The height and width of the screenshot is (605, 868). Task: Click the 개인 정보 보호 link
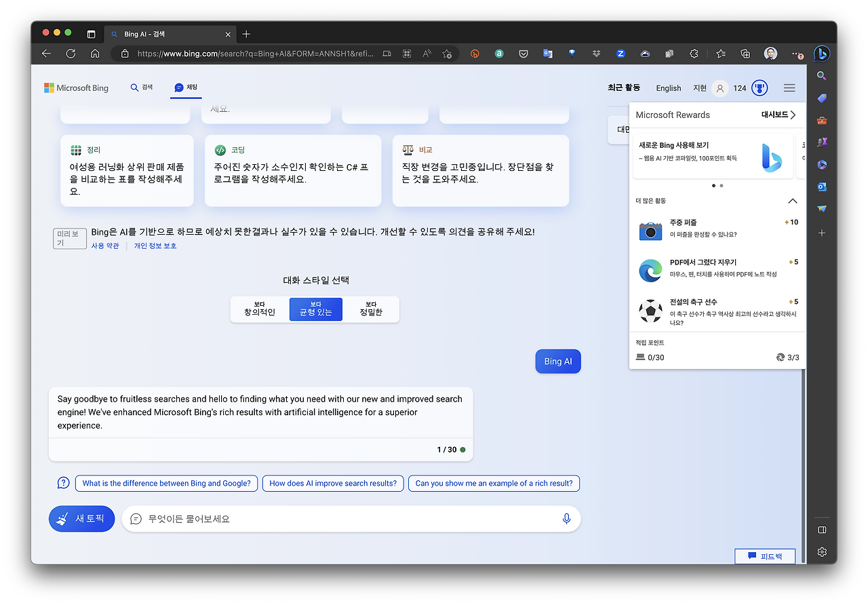[155, 246]
